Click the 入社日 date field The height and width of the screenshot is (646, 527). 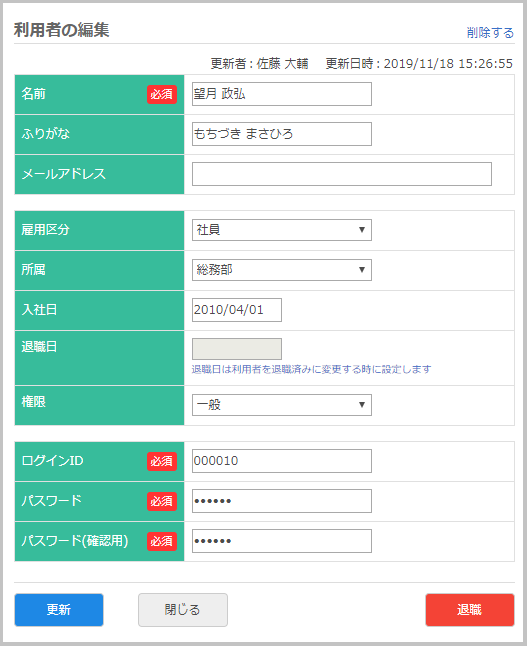click(237, 310)
